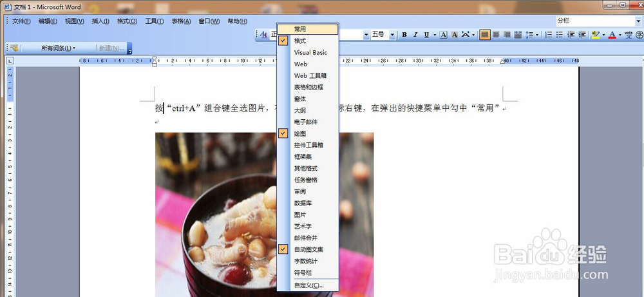Center-align the paragraph

pos(496,35)
